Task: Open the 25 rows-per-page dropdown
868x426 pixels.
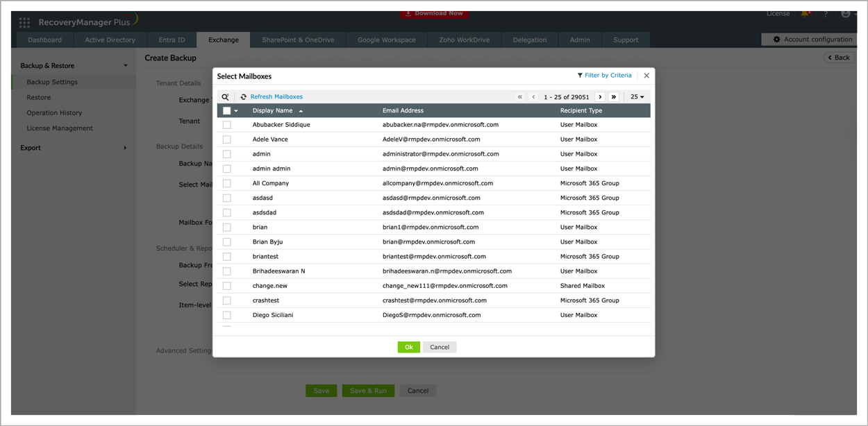Action: [637, 97]
